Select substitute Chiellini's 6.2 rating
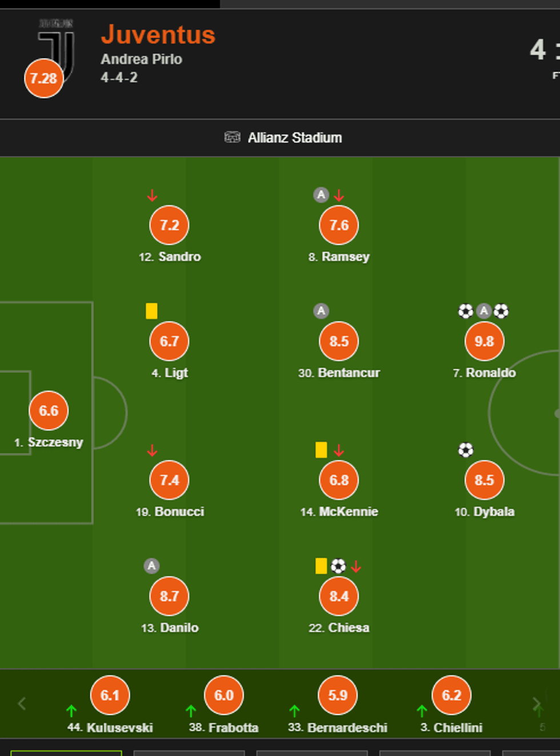560x756 pixels. [x=451, y=695]
